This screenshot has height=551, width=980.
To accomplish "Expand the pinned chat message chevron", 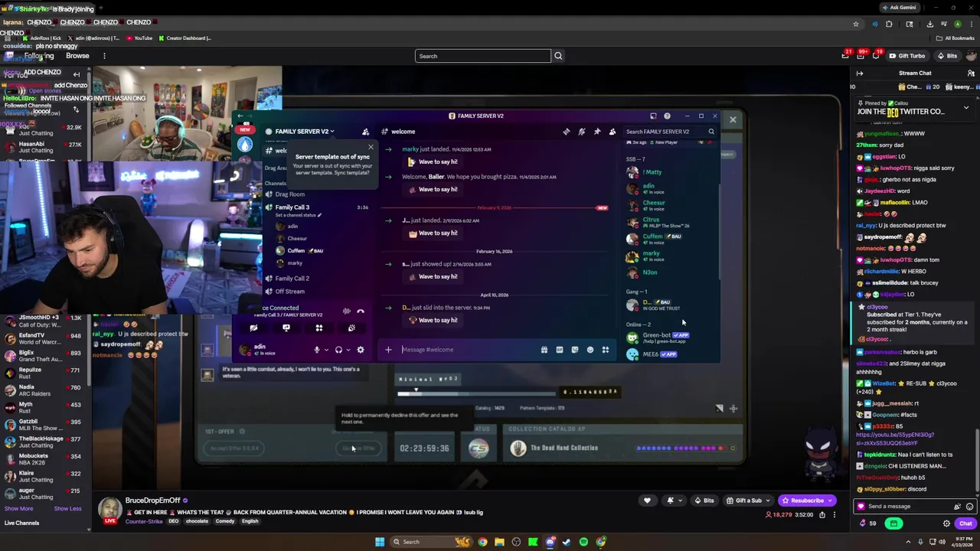I will [966, 108].
